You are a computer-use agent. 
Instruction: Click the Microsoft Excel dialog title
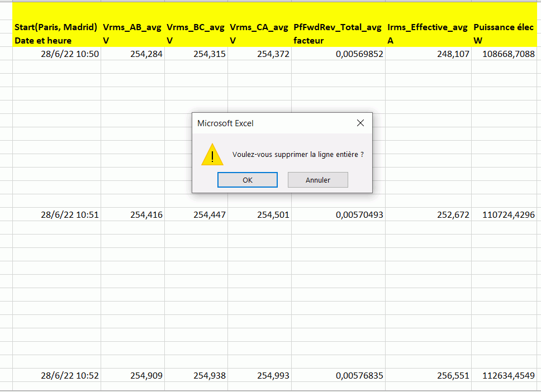click(x=225, y=123)
